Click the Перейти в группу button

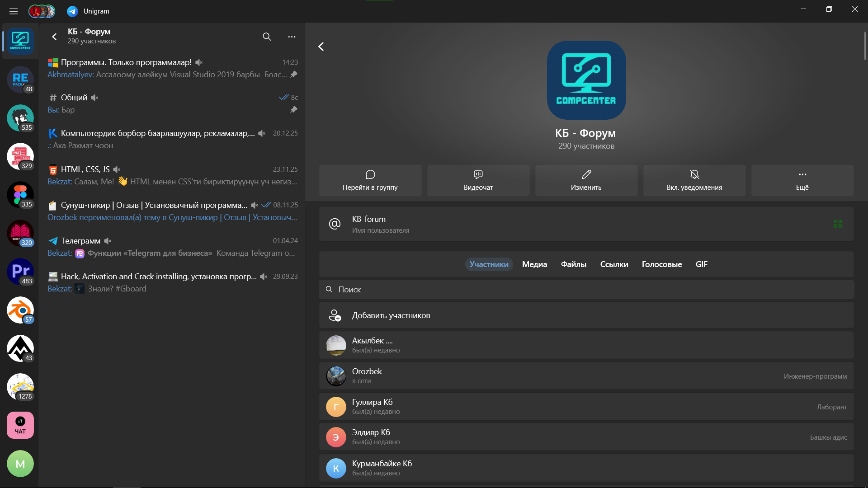[x=370, y=180]
